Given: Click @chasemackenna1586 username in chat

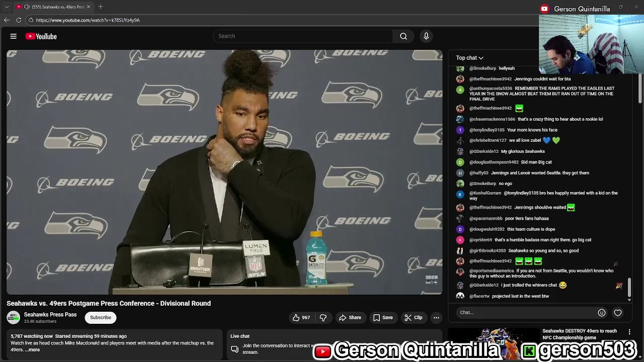Looking at the screenshot, I should point(492,119).
